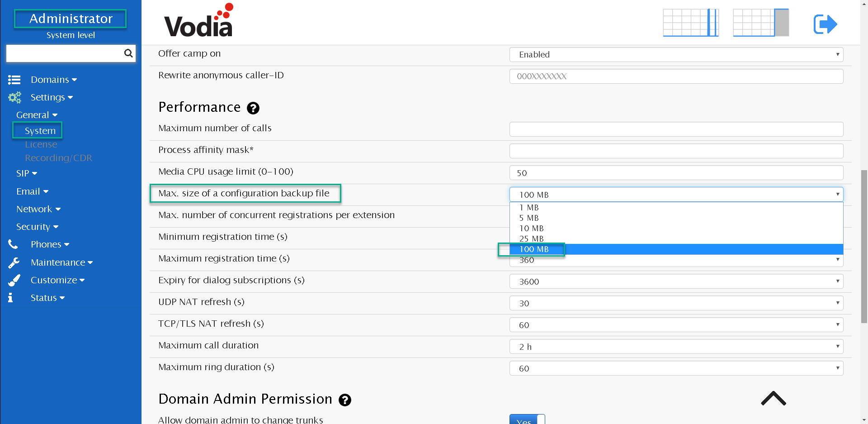Expand the Domains menu
The height and width of the screenshot is (424, 868).
(x=54, y=80)
